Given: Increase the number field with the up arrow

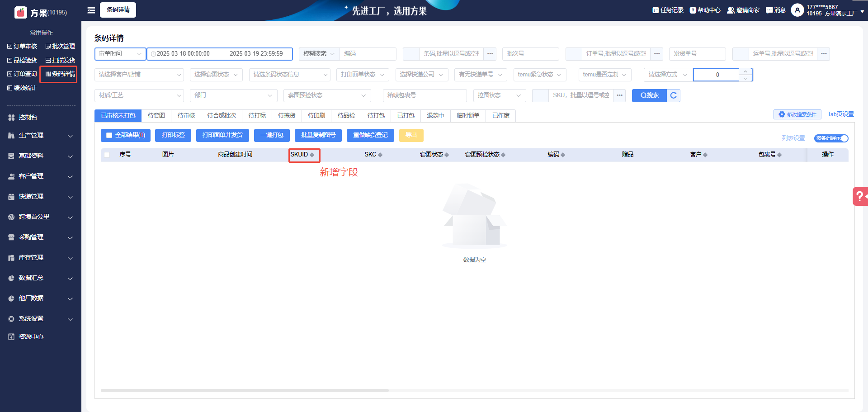Looking at the screenshot, I should tap(745, 71).
